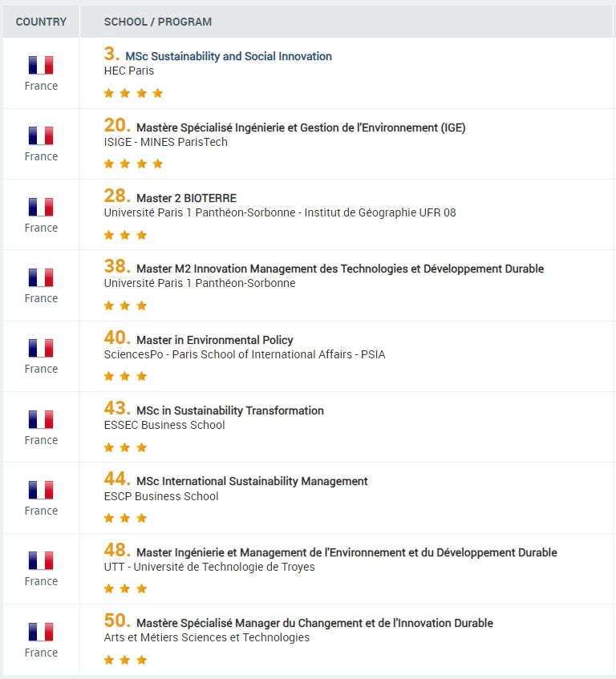Open MSc International Sustainability Management link
This screenshot has height=679, width=616.
[x=252, y=481]
